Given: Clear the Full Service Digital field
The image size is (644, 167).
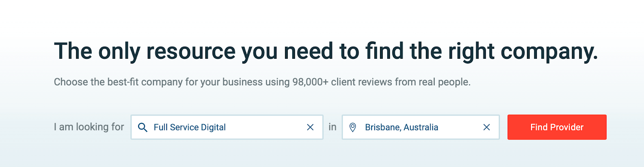Looking at the screenshot, I should tap(310, 127).
